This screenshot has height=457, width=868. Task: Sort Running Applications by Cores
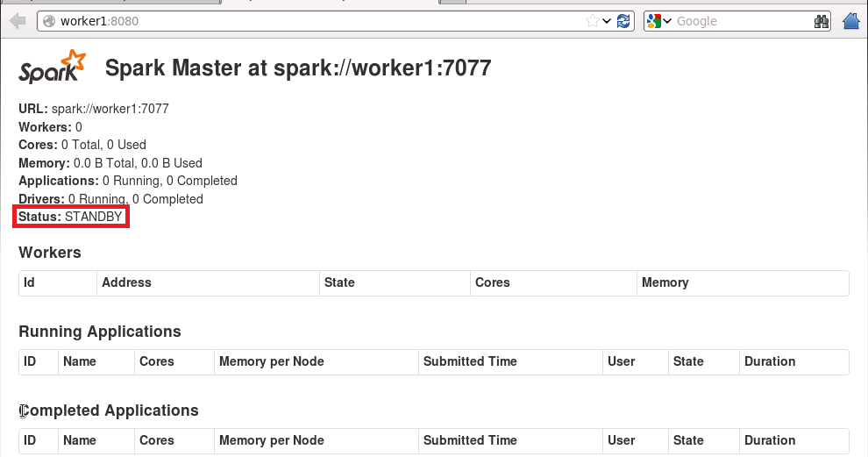pos(174,361)
